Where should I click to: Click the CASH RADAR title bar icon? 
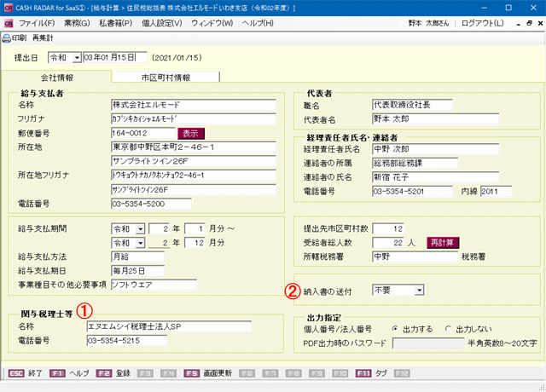9,8
